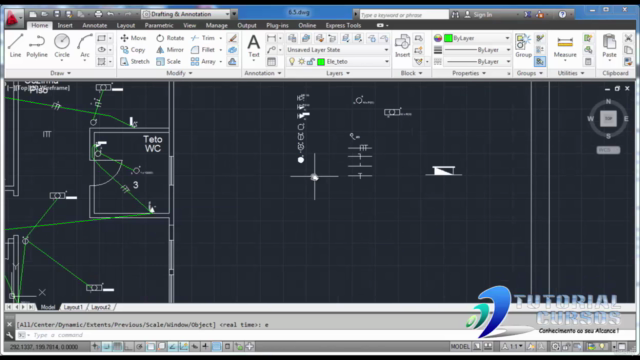The width and height of the screenshot is (640, 360).
Task: Click the Plot printer icon
Action: 98,14
